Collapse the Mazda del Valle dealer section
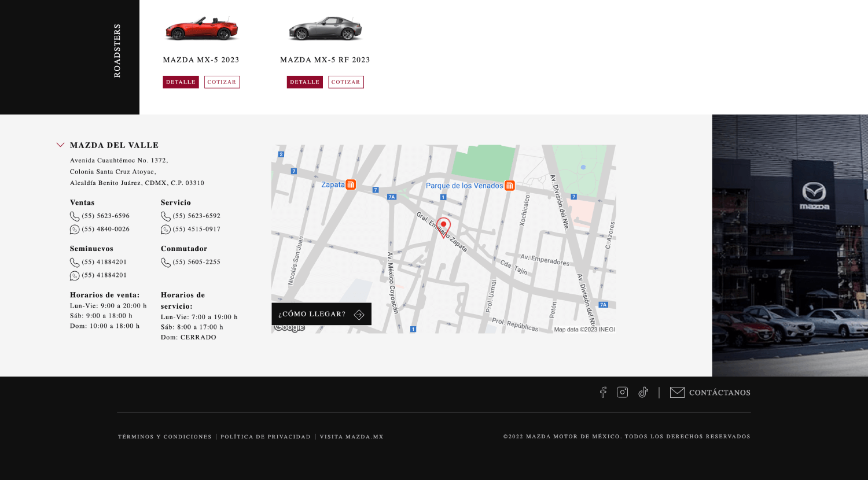Screen dimensions: 868x480 tap(60, 145)
